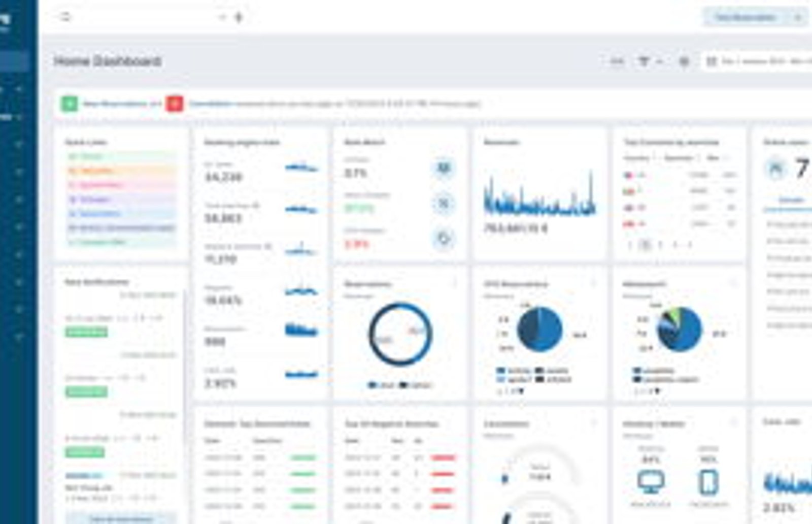
Task: Open options menu on two-tone blue pie card
Action: [x=594, y=283]
